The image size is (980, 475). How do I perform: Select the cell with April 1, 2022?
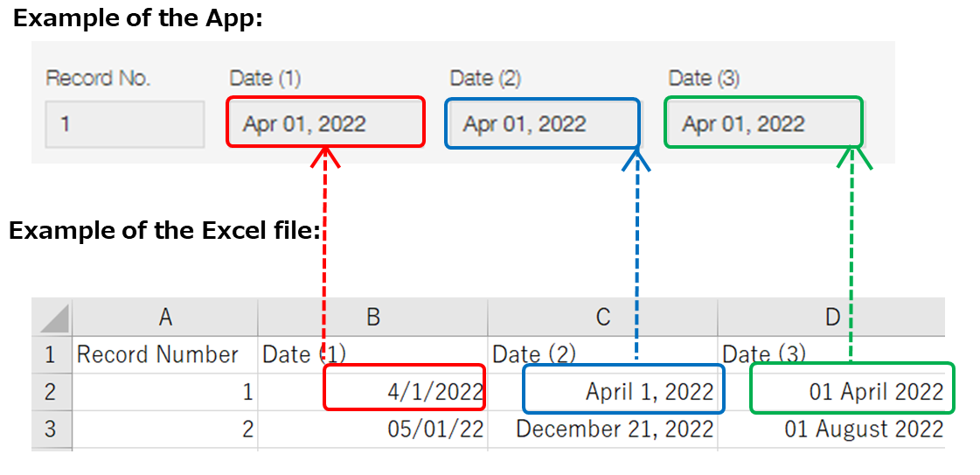(622, 391)
